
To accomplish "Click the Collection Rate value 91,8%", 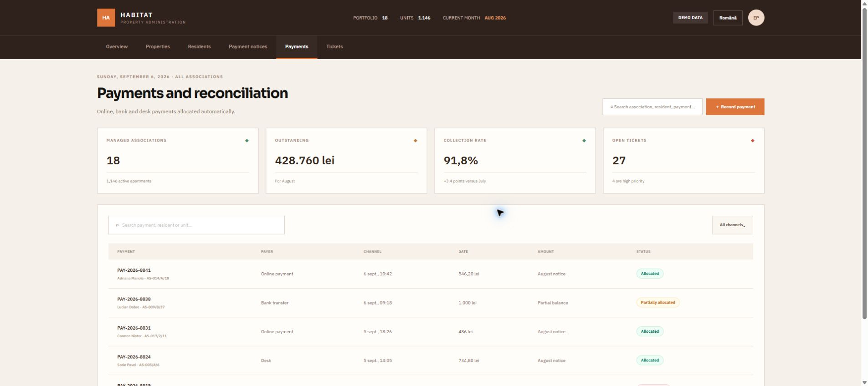I will (x=461, y=160).
